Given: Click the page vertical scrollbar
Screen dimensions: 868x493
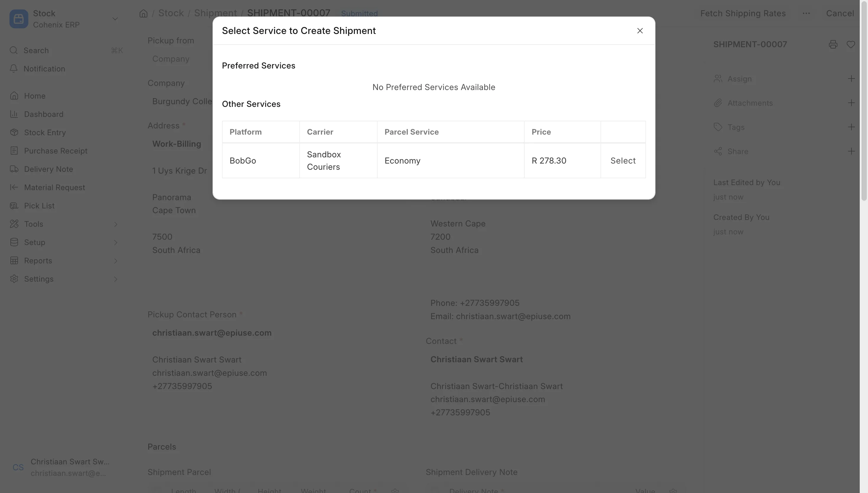Looking at the screenshot, I should [x=864, y=102].
